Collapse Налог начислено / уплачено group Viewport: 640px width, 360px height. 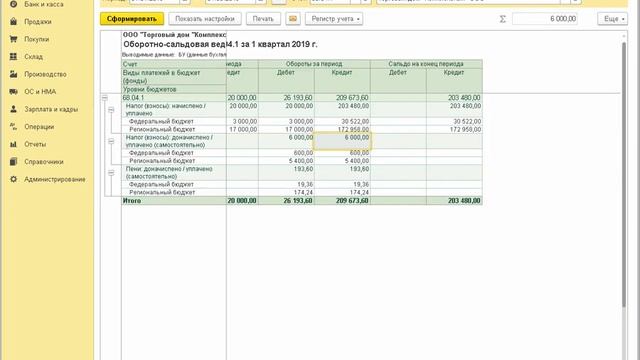pyautogui.click(x=111, y=110)
